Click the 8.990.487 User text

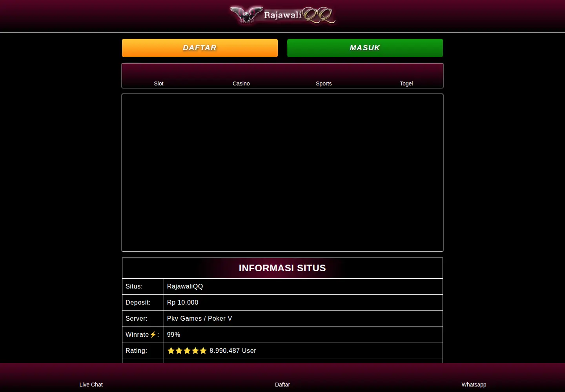click(x=233, y=351)
